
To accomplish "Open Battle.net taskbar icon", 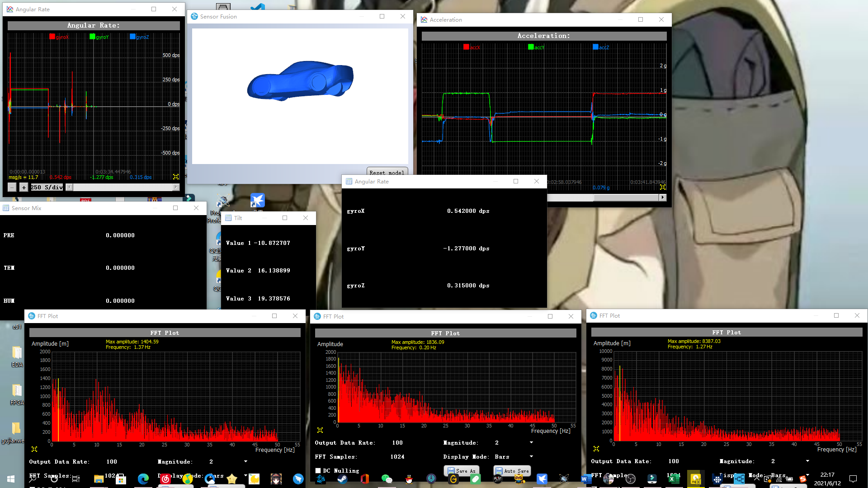I will click(321, 479).
